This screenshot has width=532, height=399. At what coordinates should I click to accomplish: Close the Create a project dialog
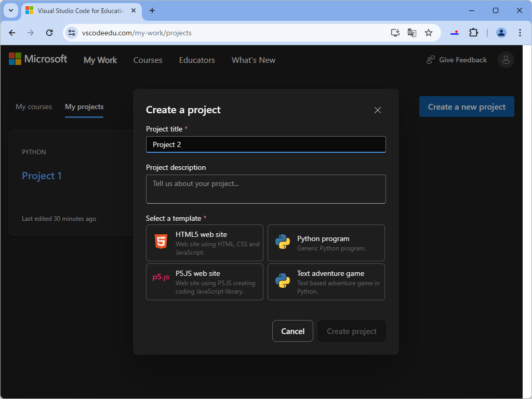tap(378, 110)
